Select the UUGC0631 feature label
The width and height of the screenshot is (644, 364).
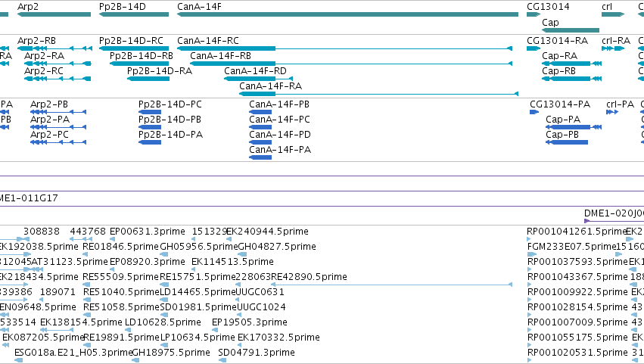(x=260, y=292)
